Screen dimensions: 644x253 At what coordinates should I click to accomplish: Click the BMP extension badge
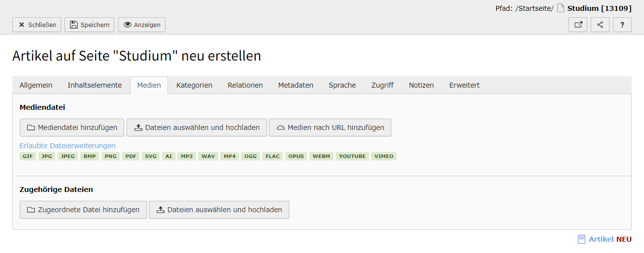[x=90, y=157]
